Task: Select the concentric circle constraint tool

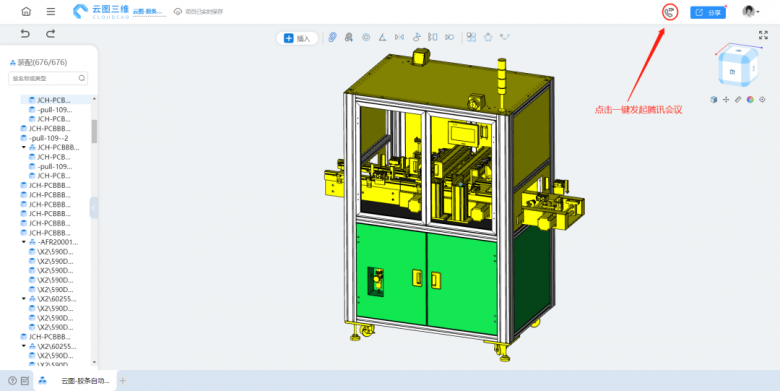Action: pyautogui.click(x=366, y=37)
